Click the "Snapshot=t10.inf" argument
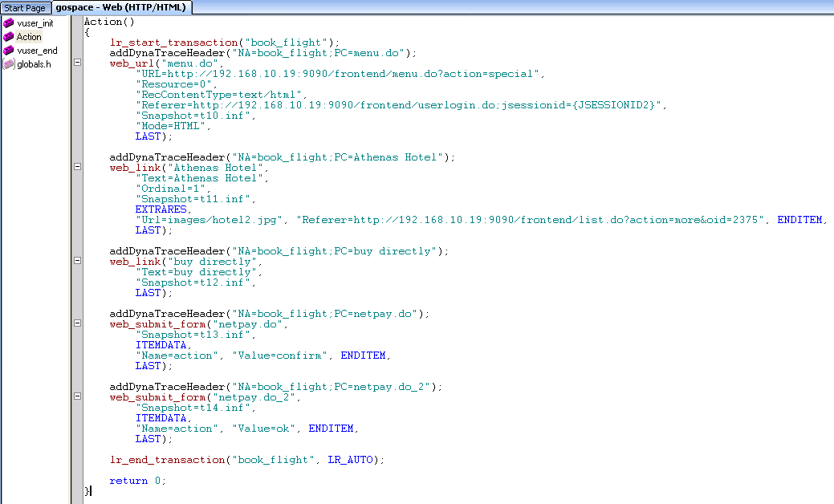Viewport: 834px width, 504px height. 193,116
